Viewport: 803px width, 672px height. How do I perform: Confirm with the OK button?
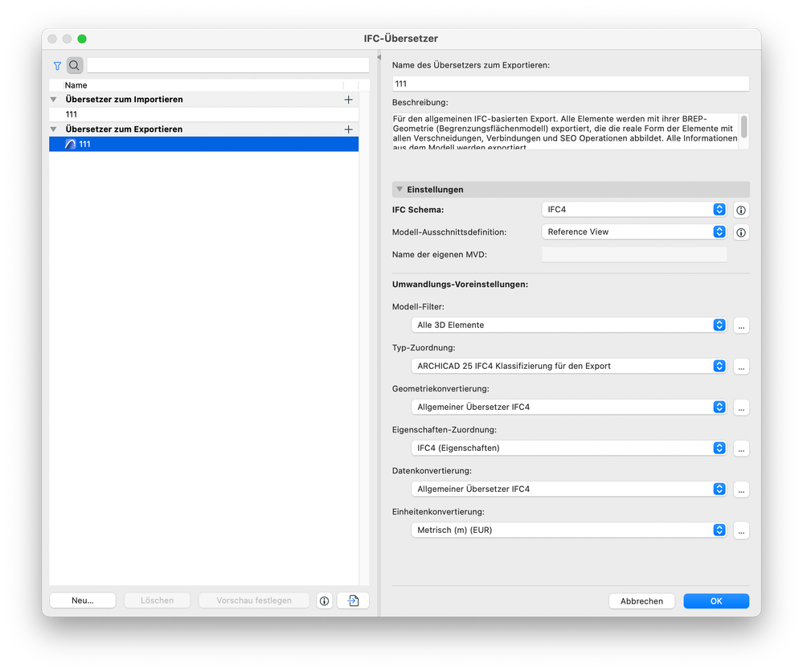coord(716,601)
